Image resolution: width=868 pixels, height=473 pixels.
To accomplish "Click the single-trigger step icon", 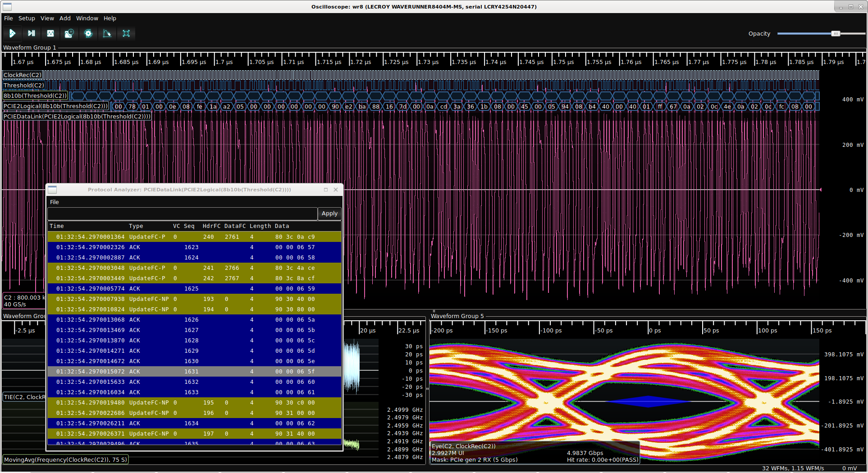I will (x=31, y=33).
